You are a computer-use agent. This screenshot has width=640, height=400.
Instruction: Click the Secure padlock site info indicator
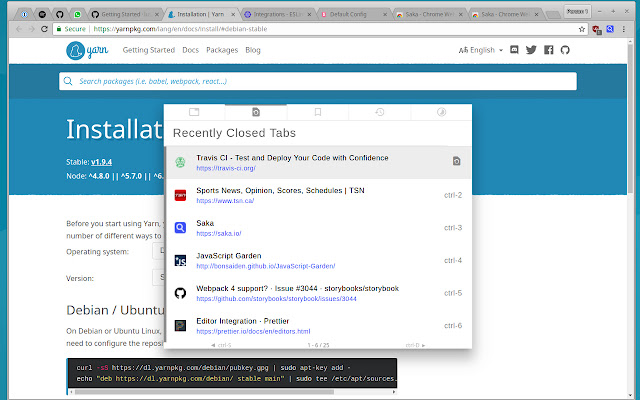71,29
